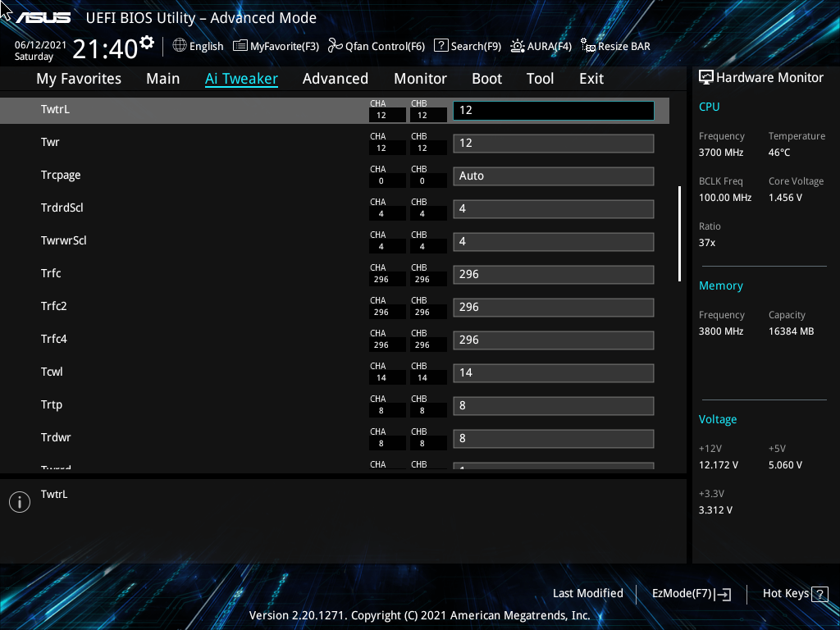Viewport: 840px width, 630px height.
Task: Click the Search(F9) label
Action: tap(476, 46)
